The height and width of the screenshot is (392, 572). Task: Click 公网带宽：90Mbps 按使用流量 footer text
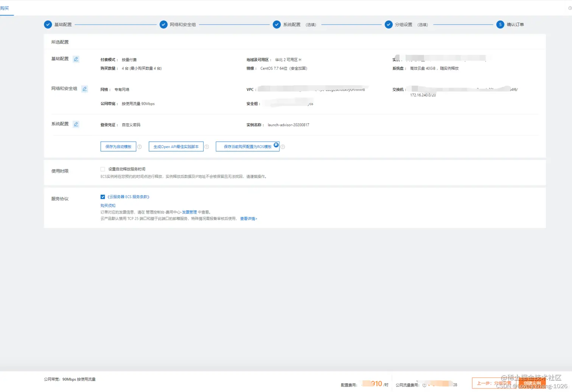tap(70, 379)
